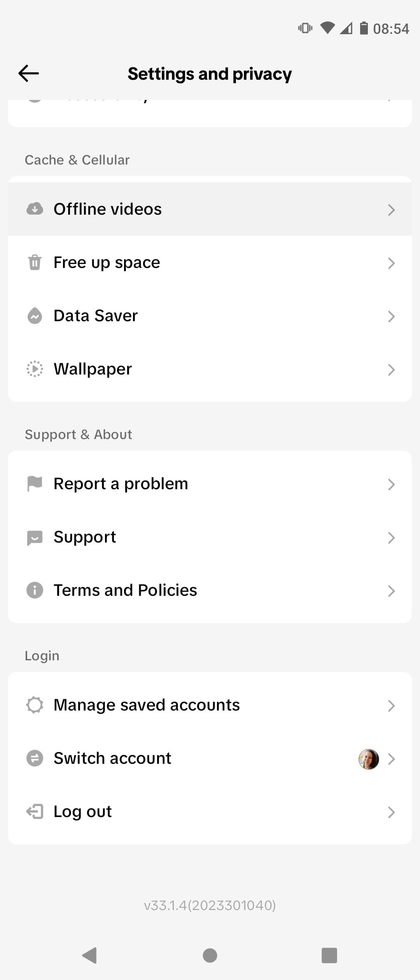Viewport: 420px width, 980px height.
Task: Tap the back arrow icon
Action: (28, 73)
